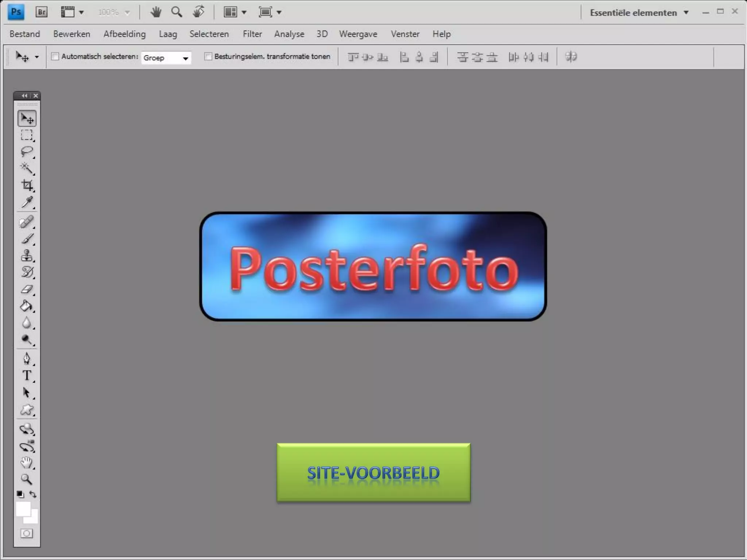Choose the Horizontal Type tool
This screenshot has height=560, width=747.
27,375
